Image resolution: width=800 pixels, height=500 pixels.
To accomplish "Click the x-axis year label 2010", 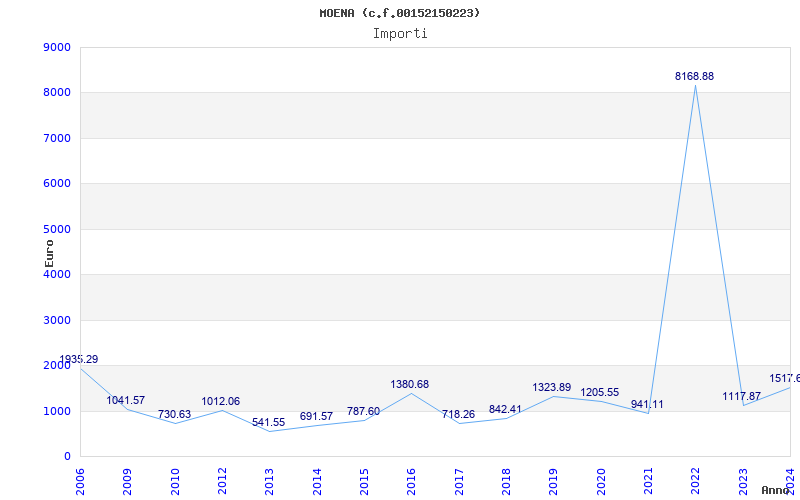I will [175, 482].
